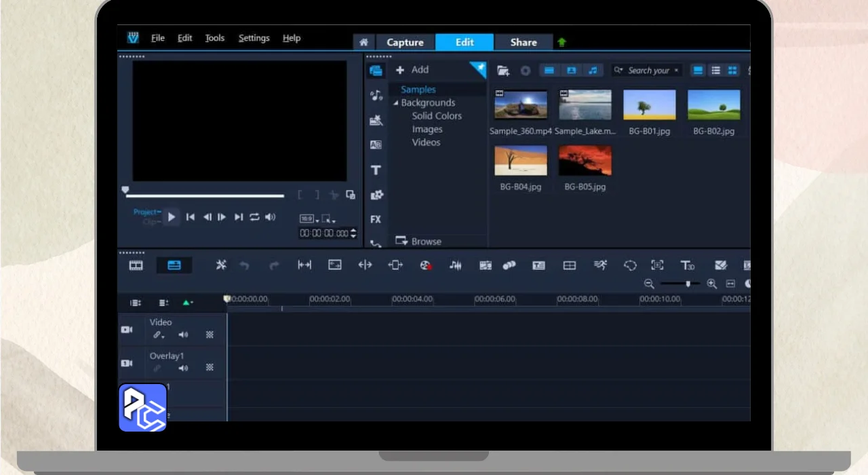
Task: Switch to Storyboard view filmstrip icon
Action: [x=136, y=265]
